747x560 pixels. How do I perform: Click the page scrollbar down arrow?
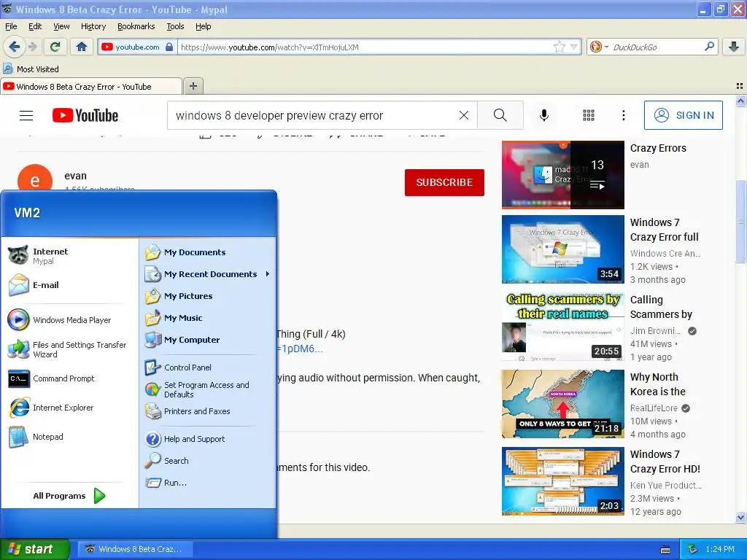point(740,517)
